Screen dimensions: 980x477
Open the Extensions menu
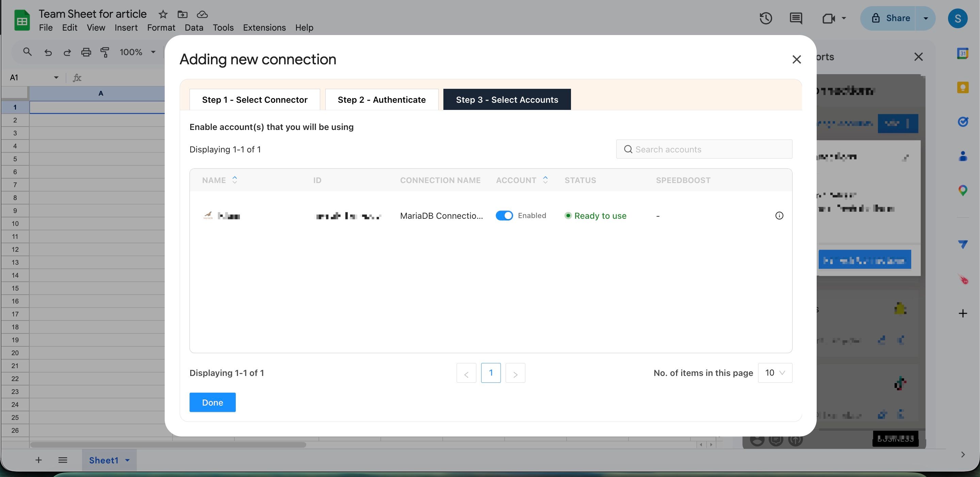264,28
